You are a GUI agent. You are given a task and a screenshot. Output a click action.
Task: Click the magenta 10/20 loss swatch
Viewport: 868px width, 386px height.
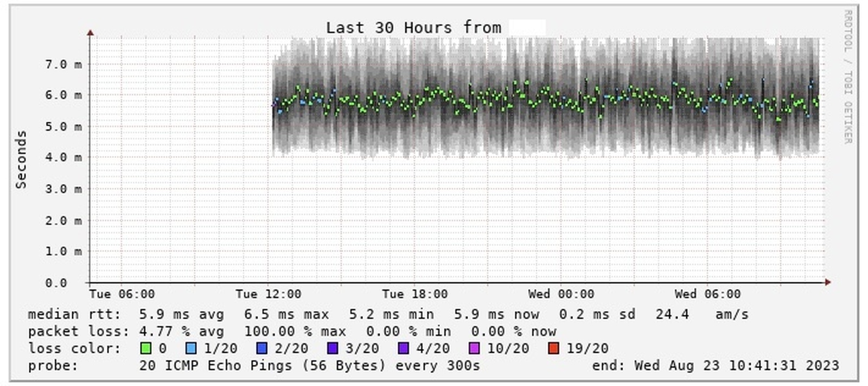(474, 348)
